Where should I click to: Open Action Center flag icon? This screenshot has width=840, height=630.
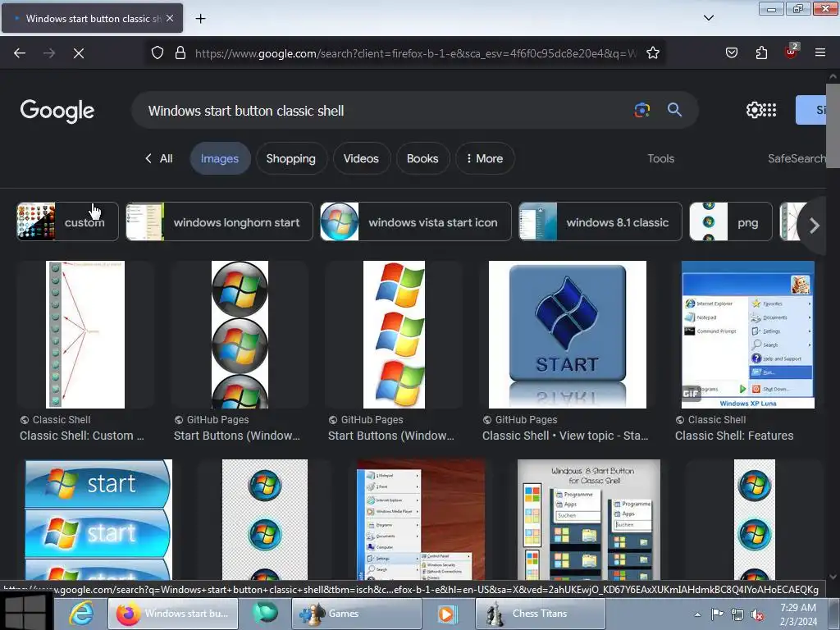pos(717,614)
